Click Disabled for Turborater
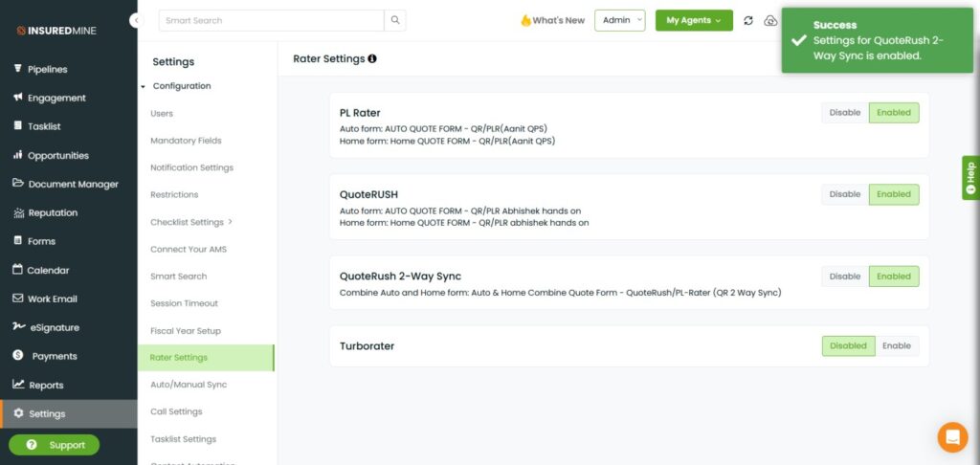This screenshot has width=980, height=465. point(848,345)
